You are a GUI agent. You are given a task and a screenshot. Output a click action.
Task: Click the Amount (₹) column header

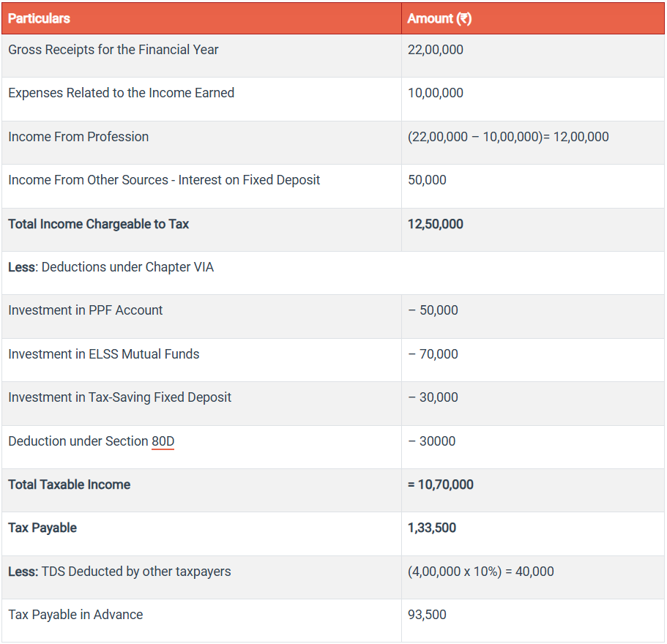tap(439, 18)
